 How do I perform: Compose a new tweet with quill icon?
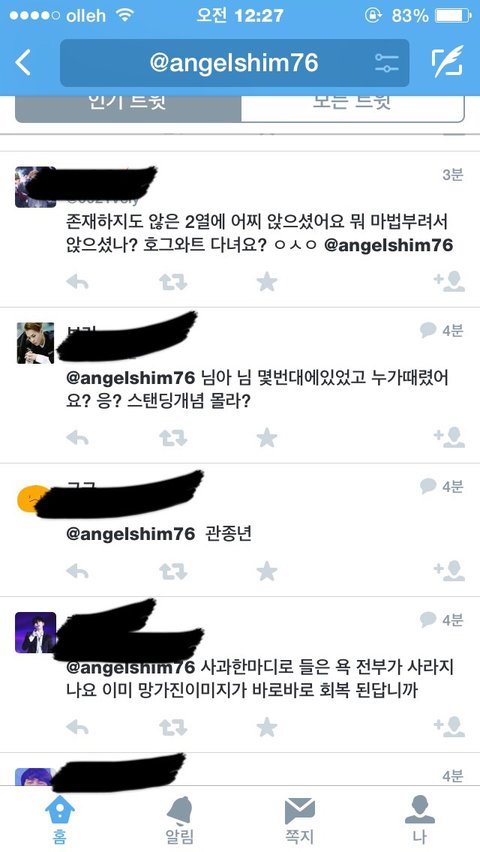coord(447,63)
